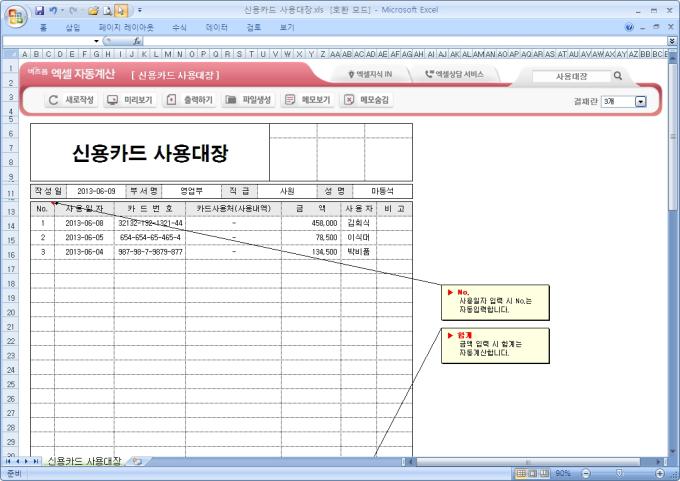Open the Customize Quick Access Toolbar arrow
This screenshot has width=680, height=481.
coord(140,10)
